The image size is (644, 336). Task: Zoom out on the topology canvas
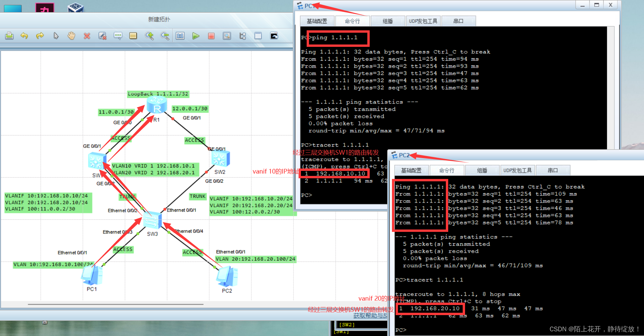pos(165,36)
